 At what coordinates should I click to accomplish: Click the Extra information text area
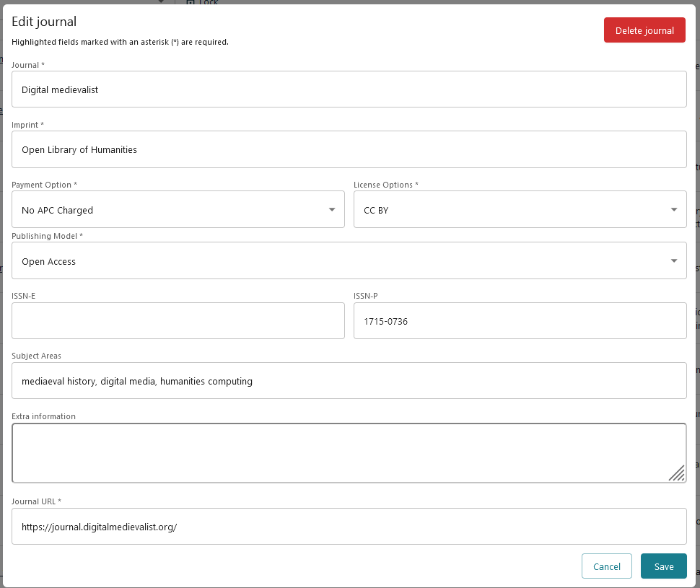[349, 451]
